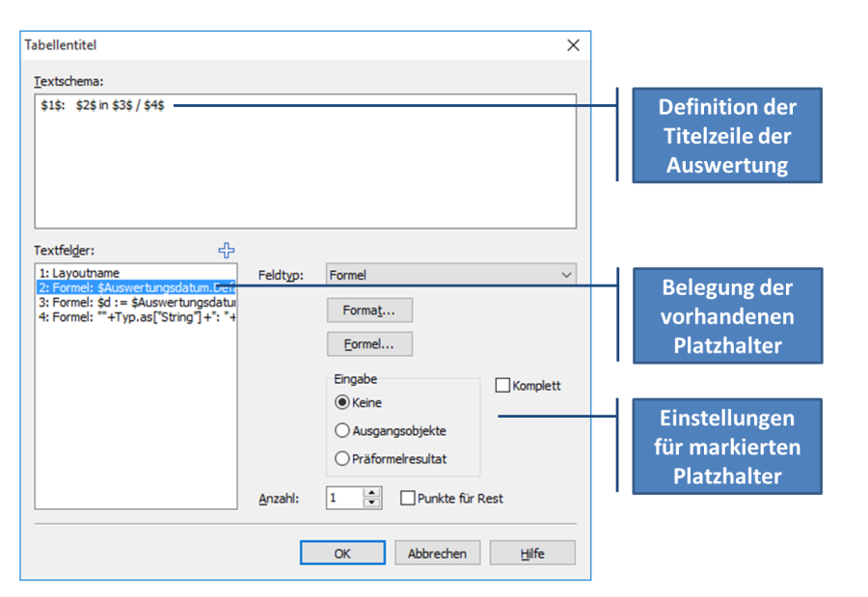Click the Format... button
Screen dimensions: 868x597
[370, 311]
